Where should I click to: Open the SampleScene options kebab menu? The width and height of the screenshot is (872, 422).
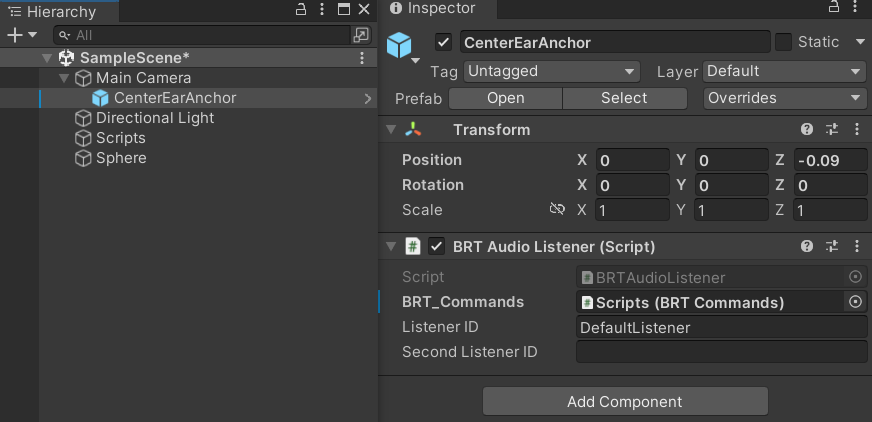pyautogui.click(x=362, y=58)
